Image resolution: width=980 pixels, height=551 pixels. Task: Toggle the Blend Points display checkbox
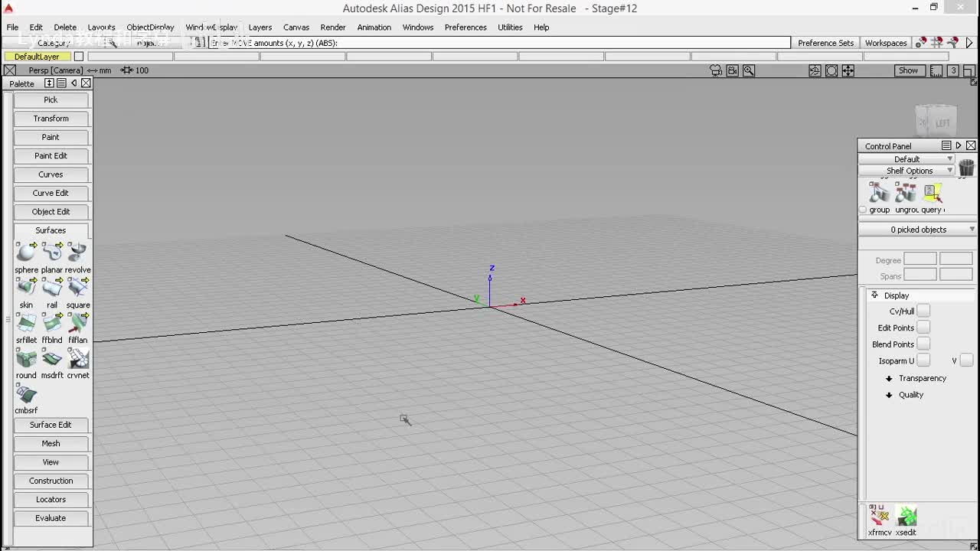point(923,344)
